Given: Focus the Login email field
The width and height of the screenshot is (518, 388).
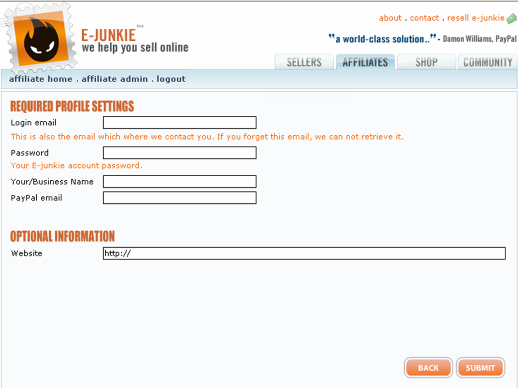Looking at the screenshot, I should pos(180,122).
